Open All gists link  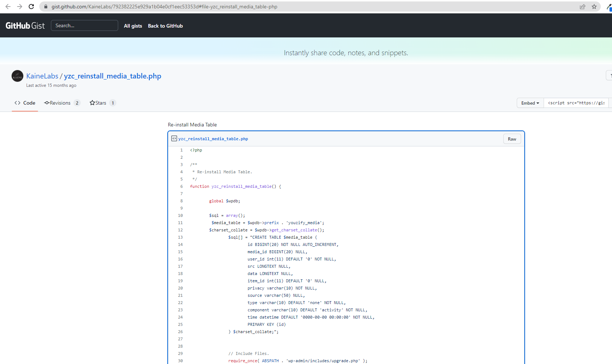pyautogui.click(x=133, y=26)
